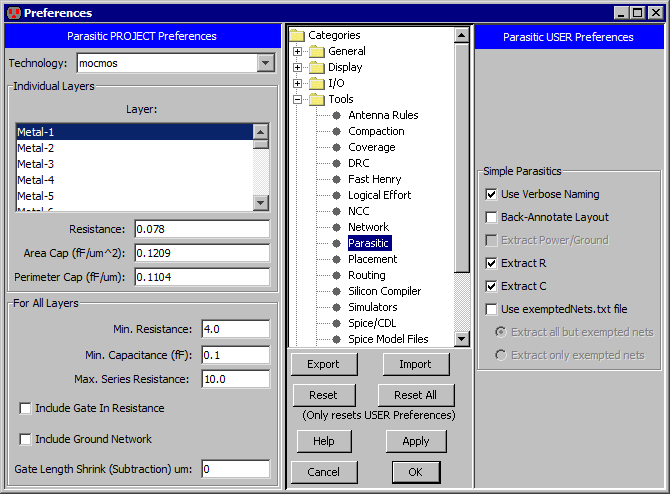Collapse the Tools category node
The image size is (670, 494).
coord(297,99)
